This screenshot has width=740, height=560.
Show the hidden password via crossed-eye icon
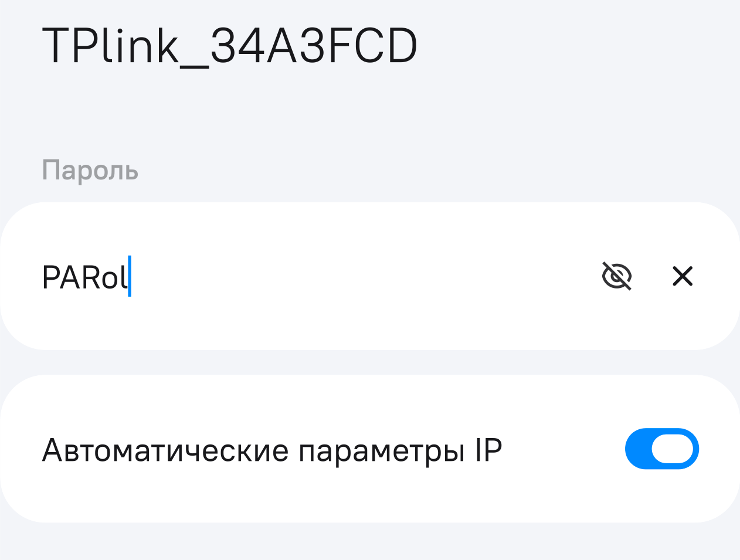pos(617,276)
